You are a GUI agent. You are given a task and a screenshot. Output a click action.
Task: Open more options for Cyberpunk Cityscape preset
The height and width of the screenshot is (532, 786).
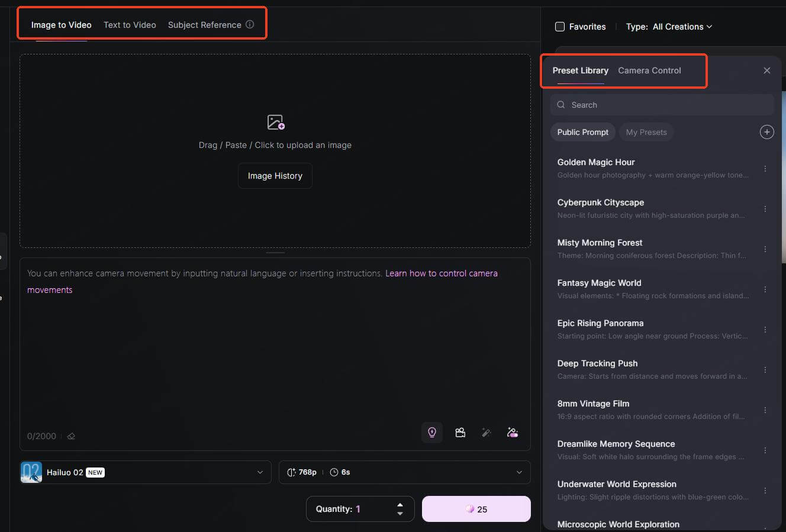(765, 209)
